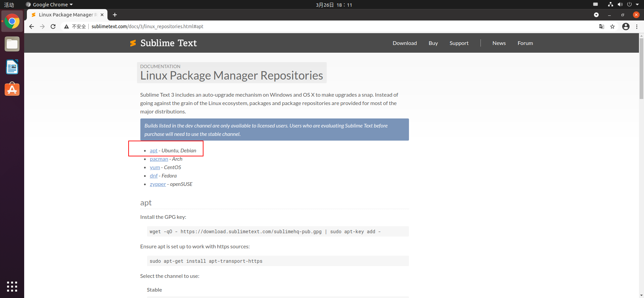Viewport: 644px width, 298px height.
Task: Open Files from the Ubuntu dock
Action: click(12, 44)
